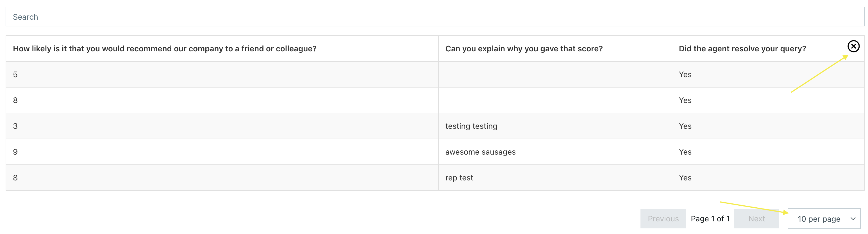Click 'Yes' in the testing testing row

[685, 126]
